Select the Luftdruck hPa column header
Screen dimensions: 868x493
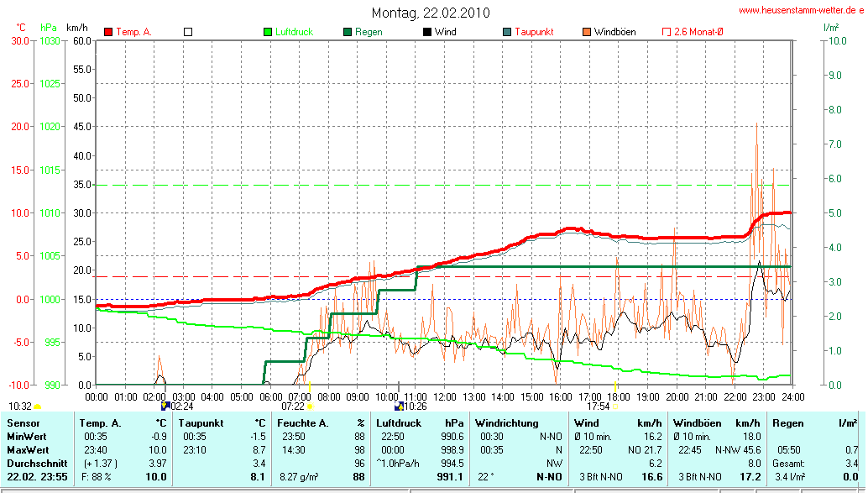[420, 422]
